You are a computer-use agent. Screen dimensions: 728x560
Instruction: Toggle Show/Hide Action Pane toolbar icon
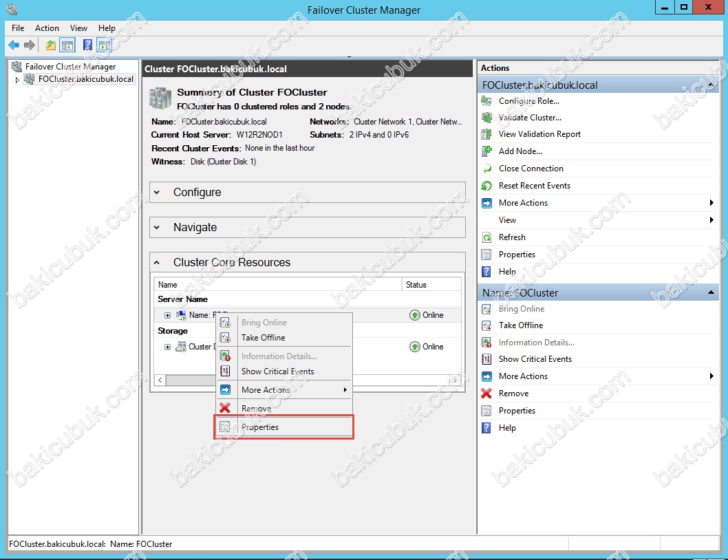[105, 45]
